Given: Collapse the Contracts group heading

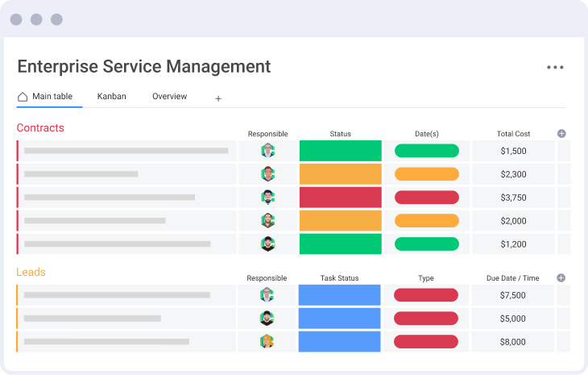Looking at the screenshot, I should point(40,128).
